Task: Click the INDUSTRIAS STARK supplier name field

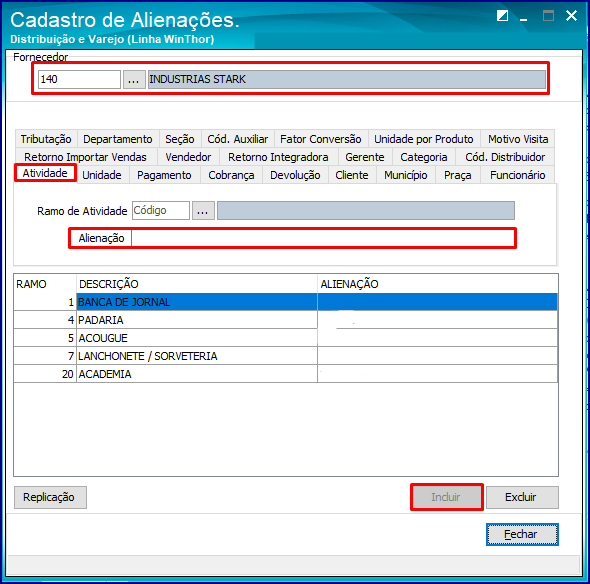Action: tap(347, 79)
